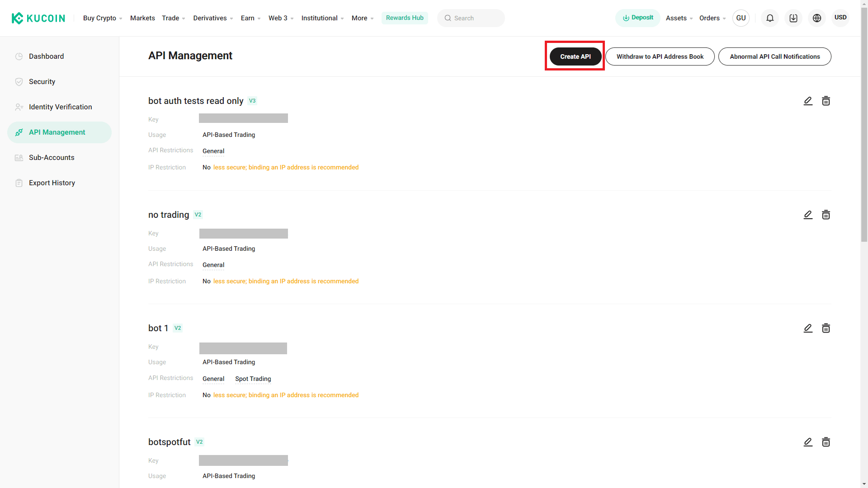Select Sub-Accounts in the sidebar

click(59, 158)
